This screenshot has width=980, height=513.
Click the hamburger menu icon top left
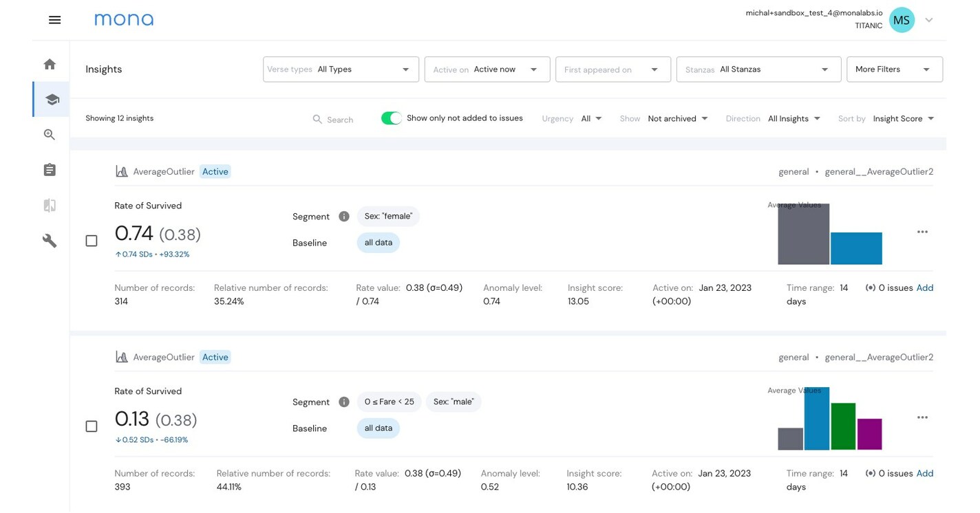click(54, 19)
